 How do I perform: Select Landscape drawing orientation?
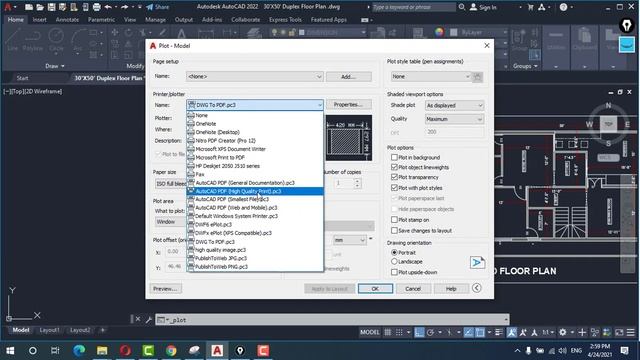point(394,262)
